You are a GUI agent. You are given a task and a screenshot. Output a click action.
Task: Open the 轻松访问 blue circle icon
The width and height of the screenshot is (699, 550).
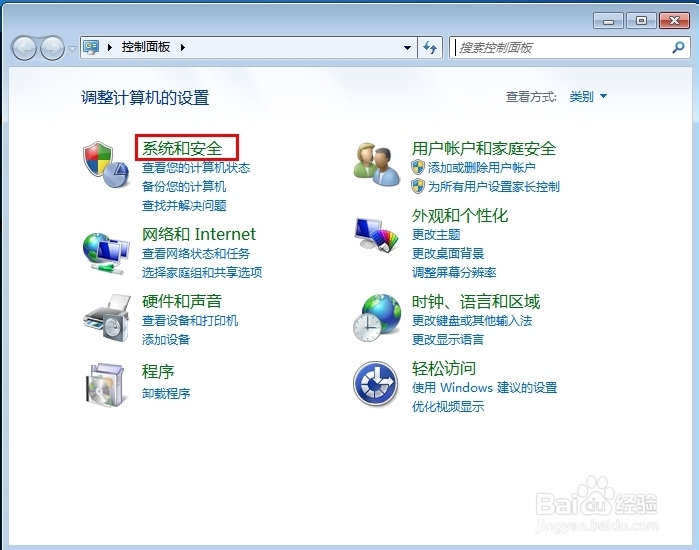point(375,383)
